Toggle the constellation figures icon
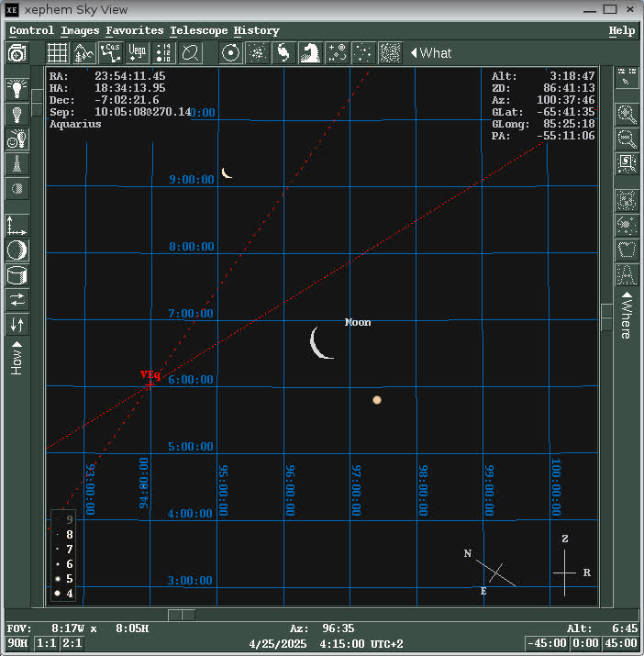 111,53
